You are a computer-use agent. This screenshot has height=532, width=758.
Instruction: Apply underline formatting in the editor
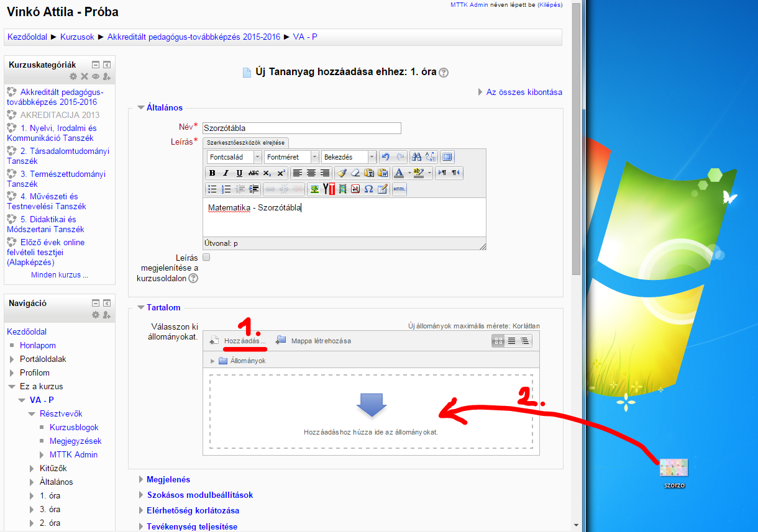click(239, 173)
